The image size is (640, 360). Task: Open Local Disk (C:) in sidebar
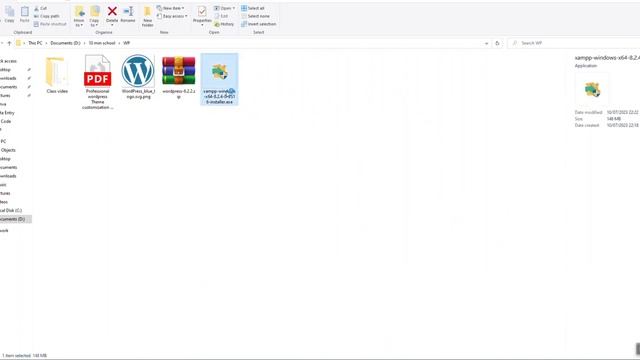pyautogui.click(x=11, y=210)
